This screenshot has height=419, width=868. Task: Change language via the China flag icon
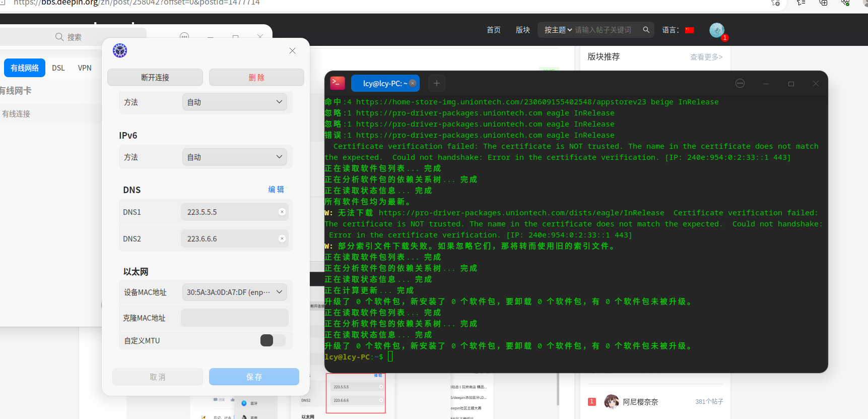coord(690,30)
